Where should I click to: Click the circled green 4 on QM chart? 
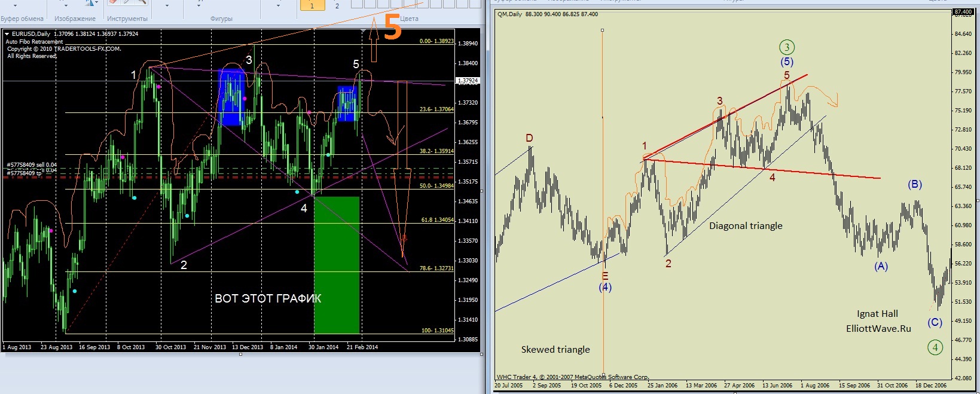coord(935,347)
